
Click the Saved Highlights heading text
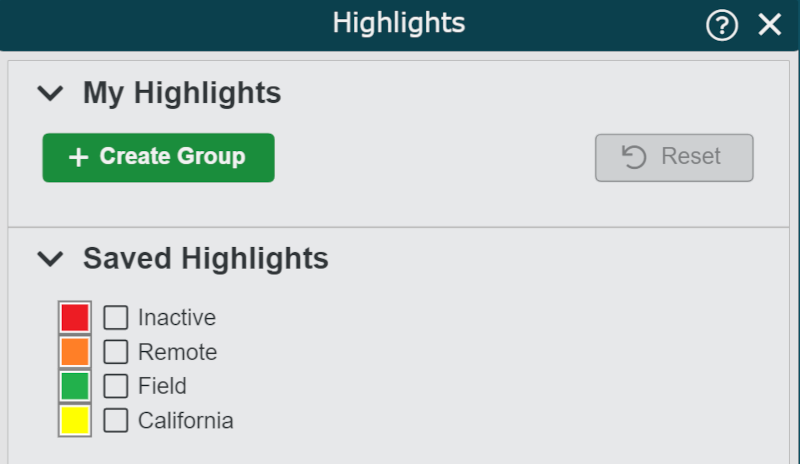coord(206,259)
